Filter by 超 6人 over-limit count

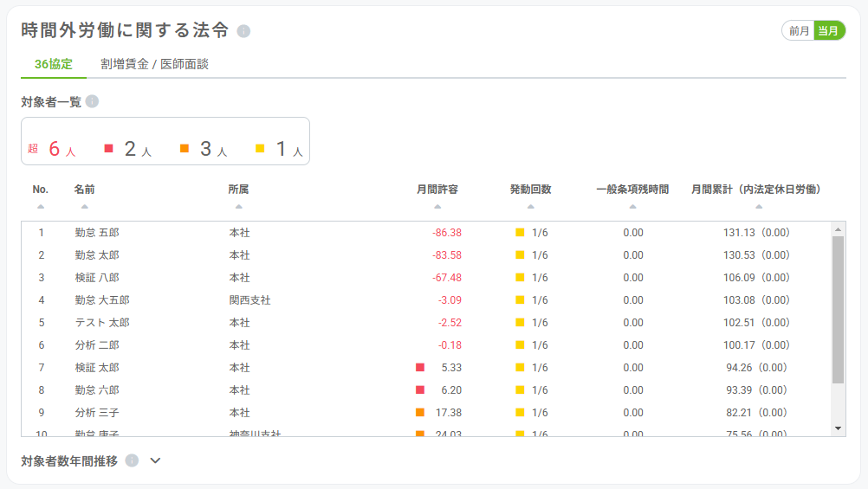[52, 149]
